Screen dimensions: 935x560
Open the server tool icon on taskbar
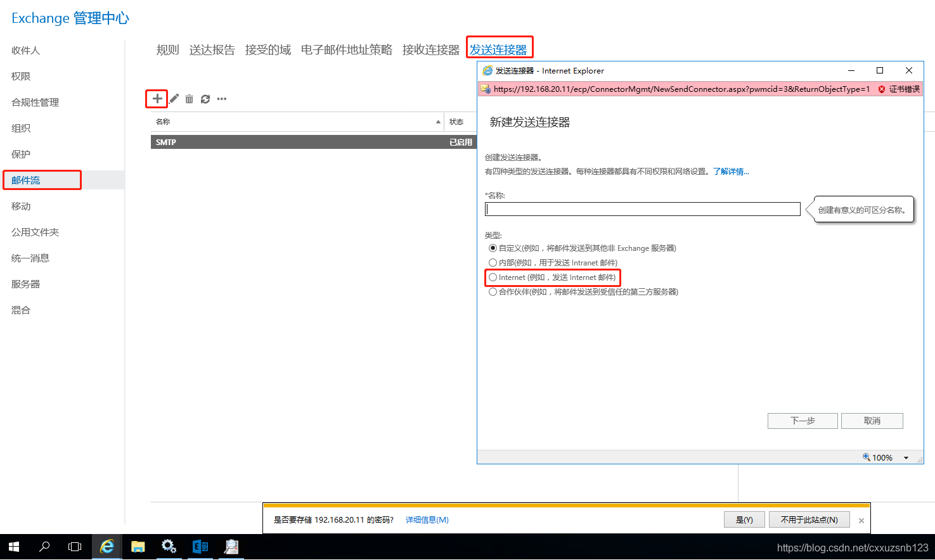pos(231,547)
